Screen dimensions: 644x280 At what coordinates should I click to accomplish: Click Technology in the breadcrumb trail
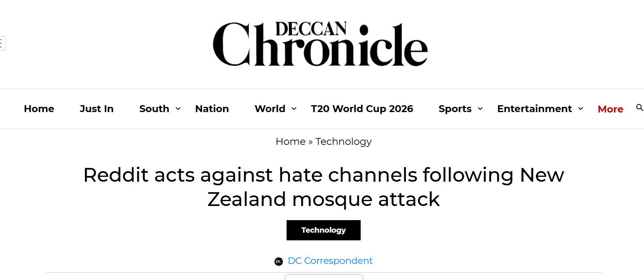343,142
